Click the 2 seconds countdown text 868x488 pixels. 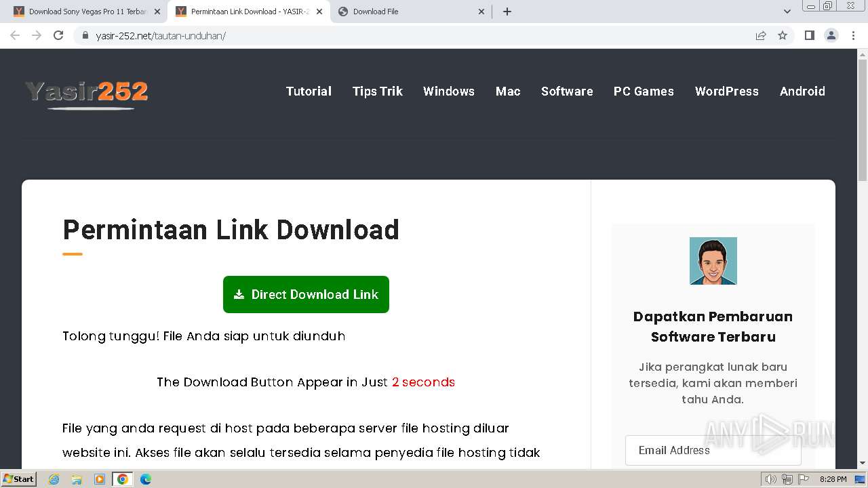tap(423, 382)
